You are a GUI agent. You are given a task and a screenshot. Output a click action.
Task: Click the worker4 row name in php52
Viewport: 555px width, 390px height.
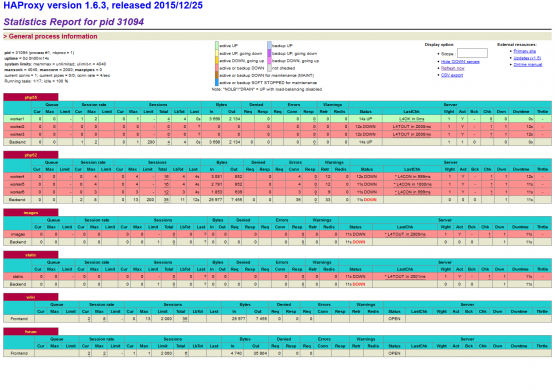[17, 177]
